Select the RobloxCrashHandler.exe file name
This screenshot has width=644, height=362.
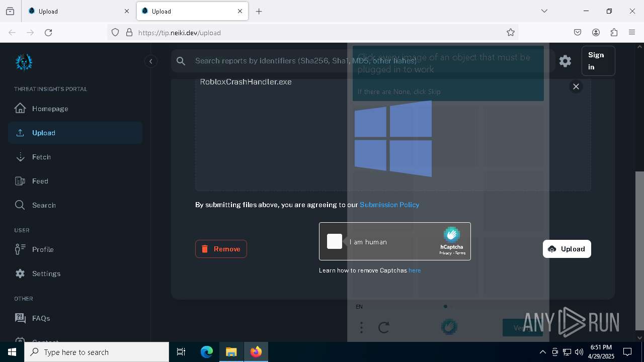(246, 82)
